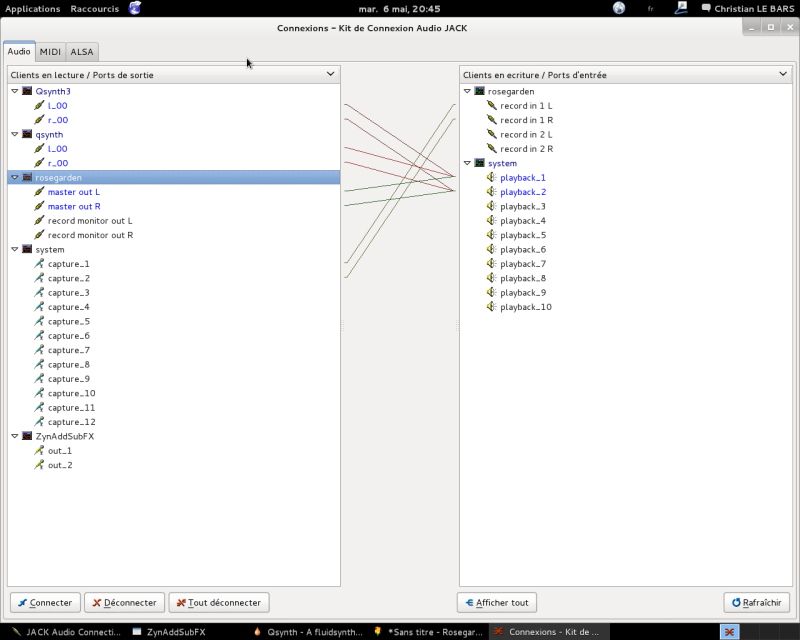This screenshot has height=640, width=800.
Task: Click the ZynAddSubFX client icon
Action: click(x=27, y=436)
